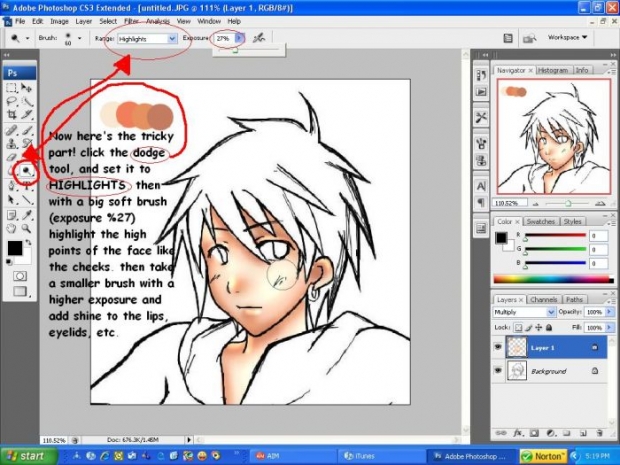
Task: Reset default foreground and background colors
Action: [8, 262]
